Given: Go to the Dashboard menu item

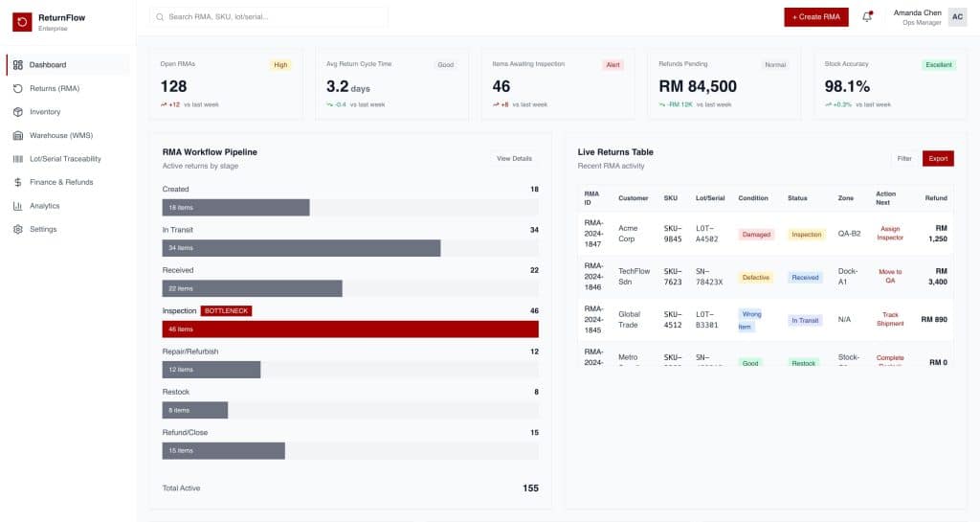Looking at the screenshot, I should pos(48,65).
